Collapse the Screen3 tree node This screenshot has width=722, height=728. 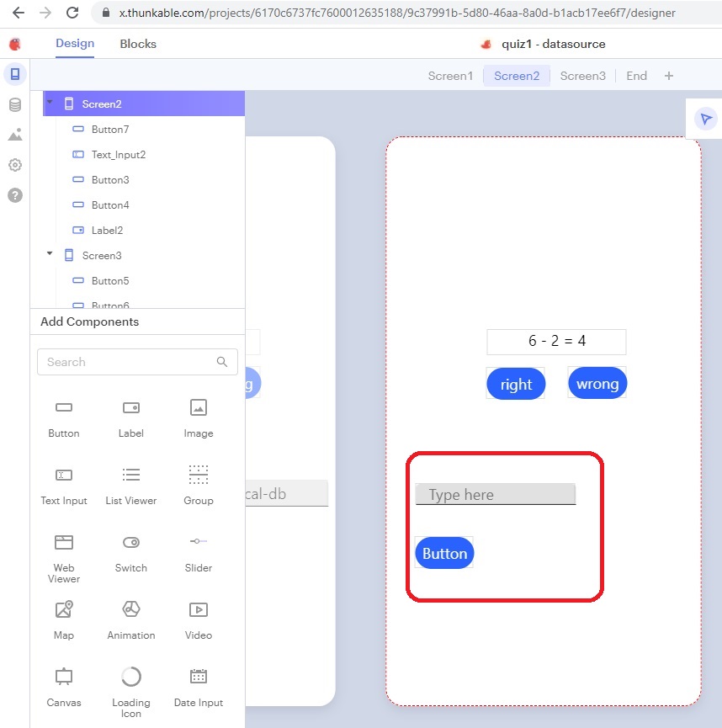pyautogui.click(x=50, y=254)
